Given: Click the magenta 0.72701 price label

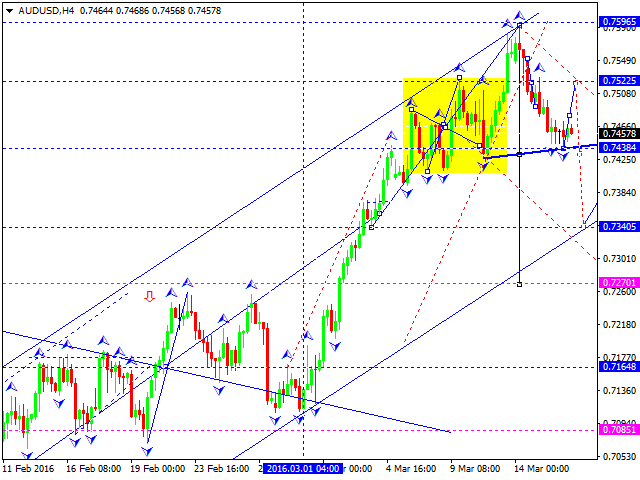Looking at the screenshot, I should click(x=619, y=282).
